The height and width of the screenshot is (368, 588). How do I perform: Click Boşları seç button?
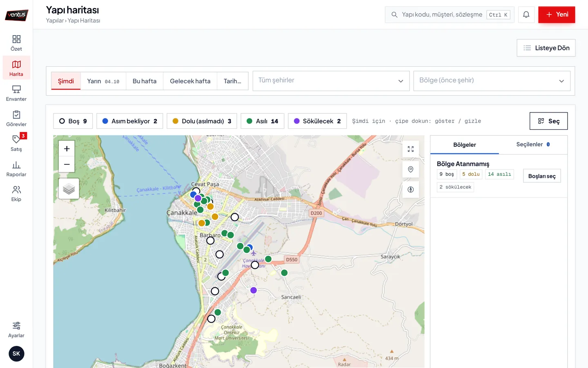(x=542, y=176)
